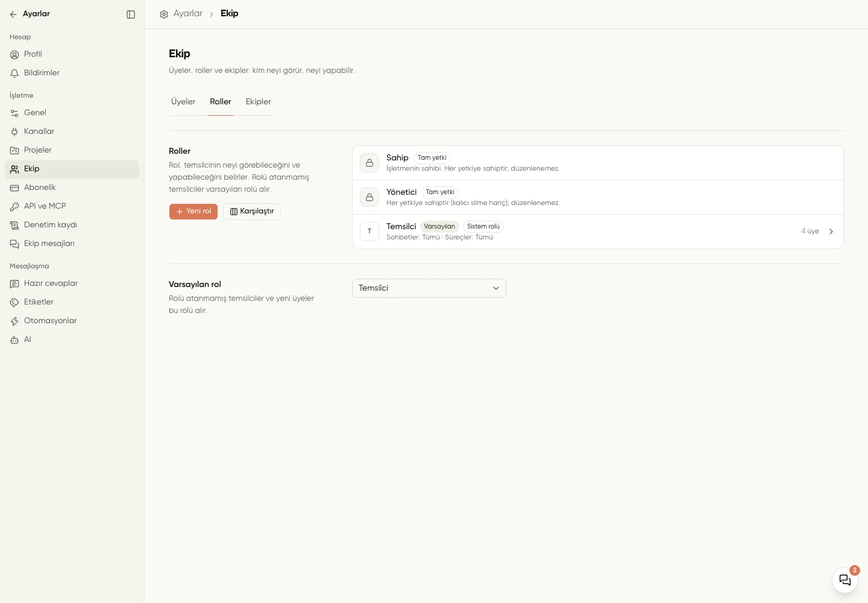Viewport: 868px width, 603px height.
Task: Open Ekip in the sidebar menu
Action: pyautogui.click(x=72, y=169)
